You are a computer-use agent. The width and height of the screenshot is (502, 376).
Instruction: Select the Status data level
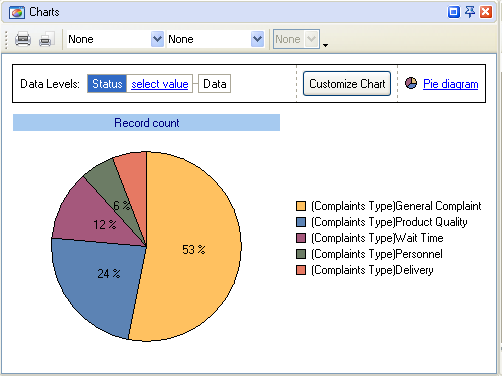(107, 84)
